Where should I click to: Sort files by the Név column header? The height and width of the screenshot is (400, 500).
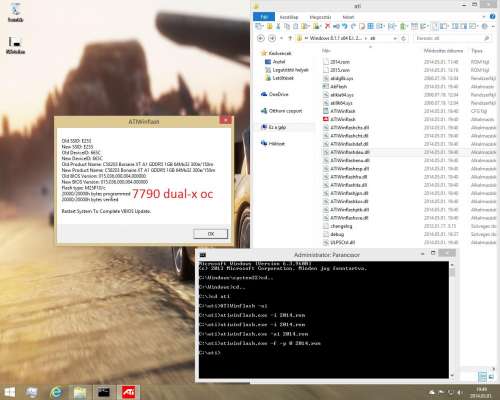click(x=326, y=51)
